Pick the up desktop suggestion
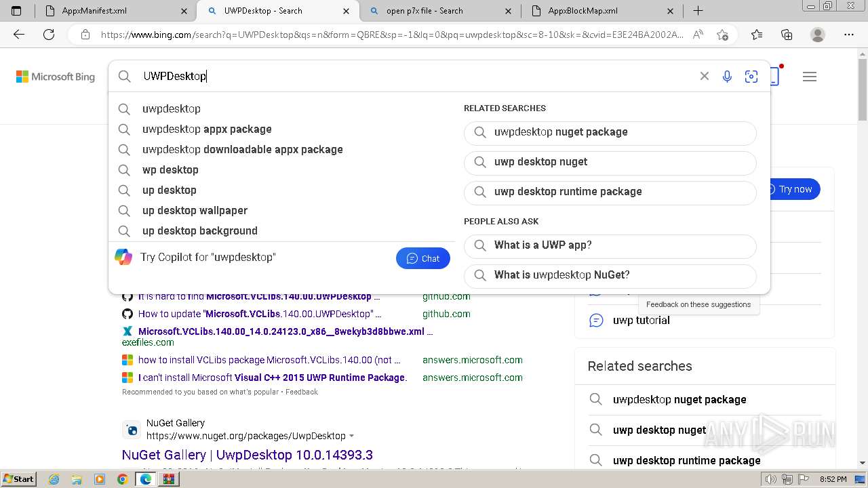The width and height of the screenshot is (868, 488). (281, 190)
